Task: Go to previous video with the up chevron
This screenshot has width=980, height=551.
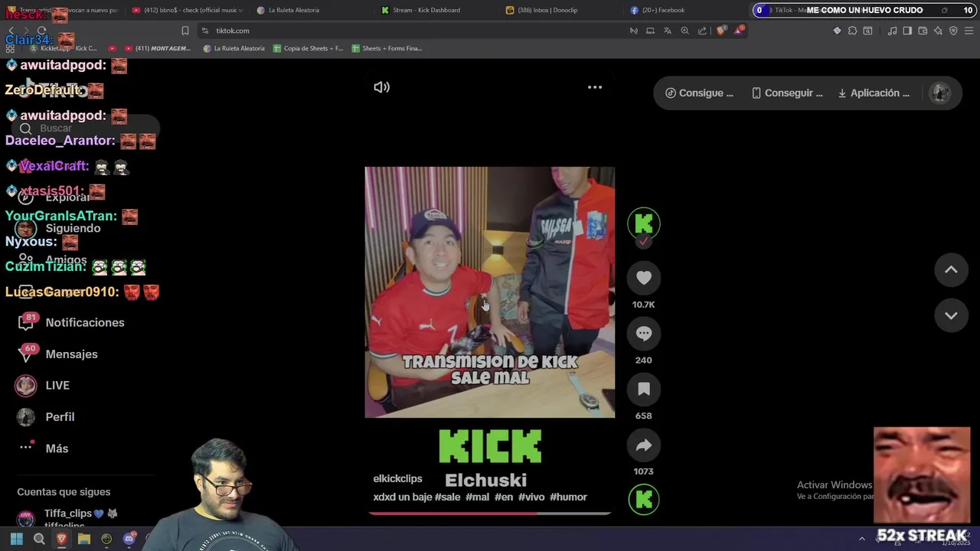Action: pyautogui.click(x=951, y=269)
